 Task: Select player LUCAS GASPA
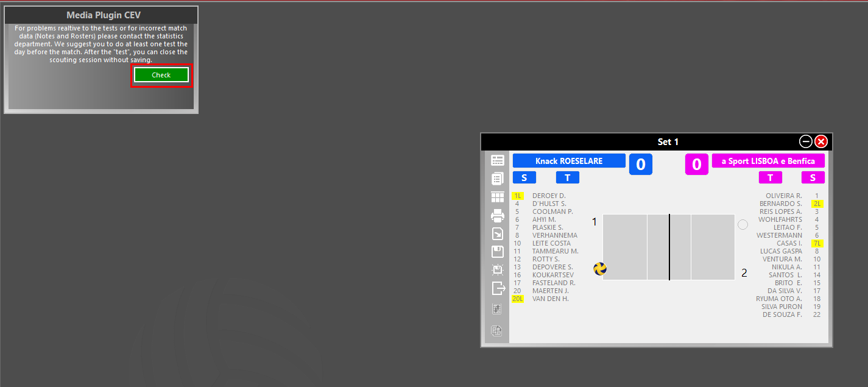[x=781, y=251]
